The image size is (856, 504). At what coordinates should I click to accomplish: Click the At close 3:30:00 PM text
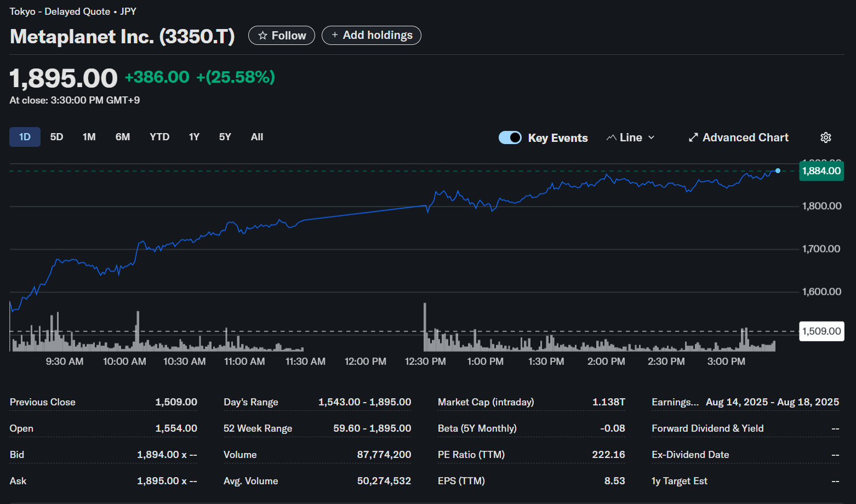click(x=75, y=100)
